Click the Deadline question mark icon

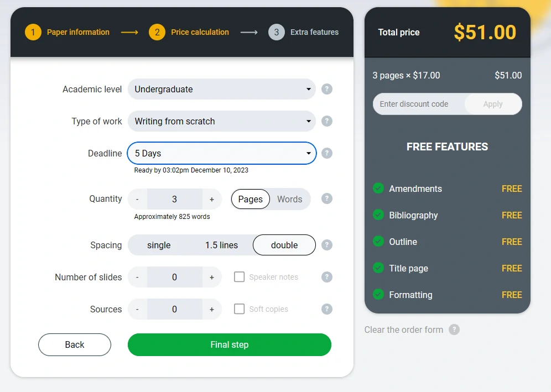326,153
